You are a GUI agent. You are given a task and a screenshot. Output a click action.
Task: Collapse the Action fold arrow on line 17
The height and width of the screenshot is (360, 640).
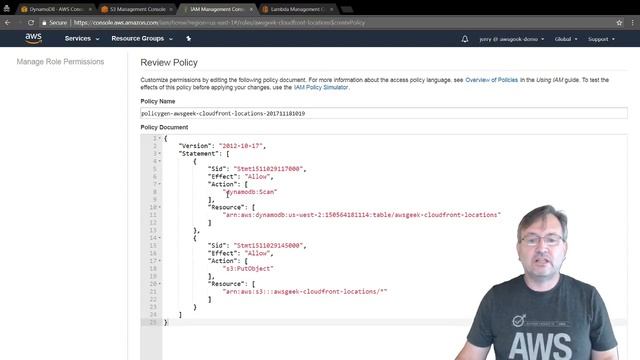(x=160, y=260)
